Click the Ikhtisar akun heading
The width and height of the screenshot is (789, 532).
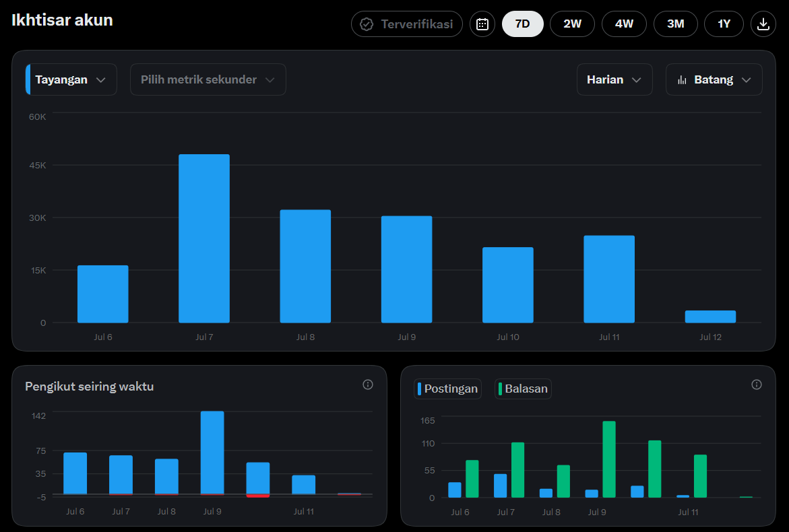pyautogui.click(x=62, y=20)
